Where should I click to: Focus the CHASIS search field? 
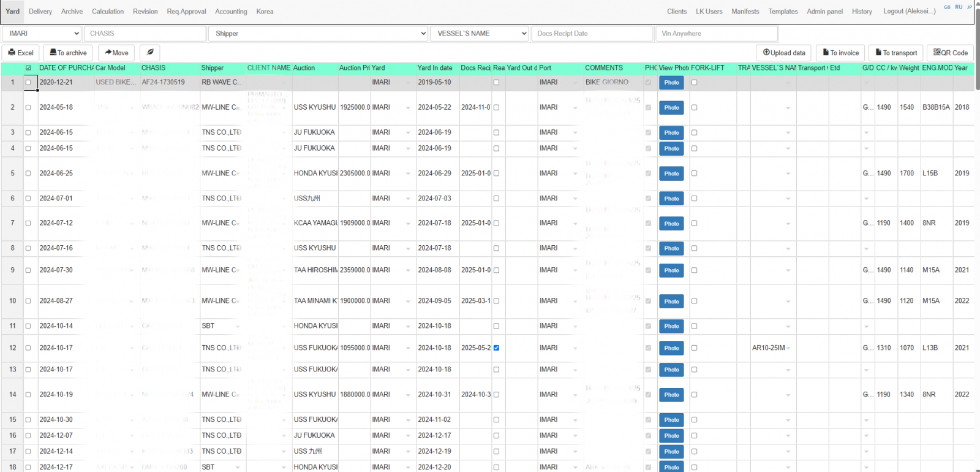(145, 34)
